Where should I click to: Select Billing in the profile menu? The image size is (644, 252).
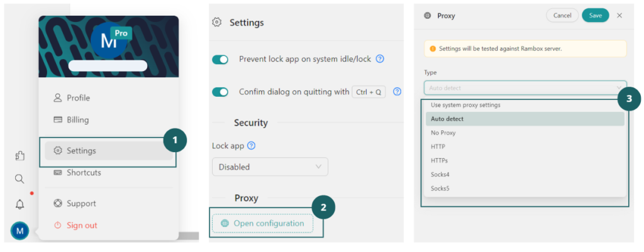point(77,120)
